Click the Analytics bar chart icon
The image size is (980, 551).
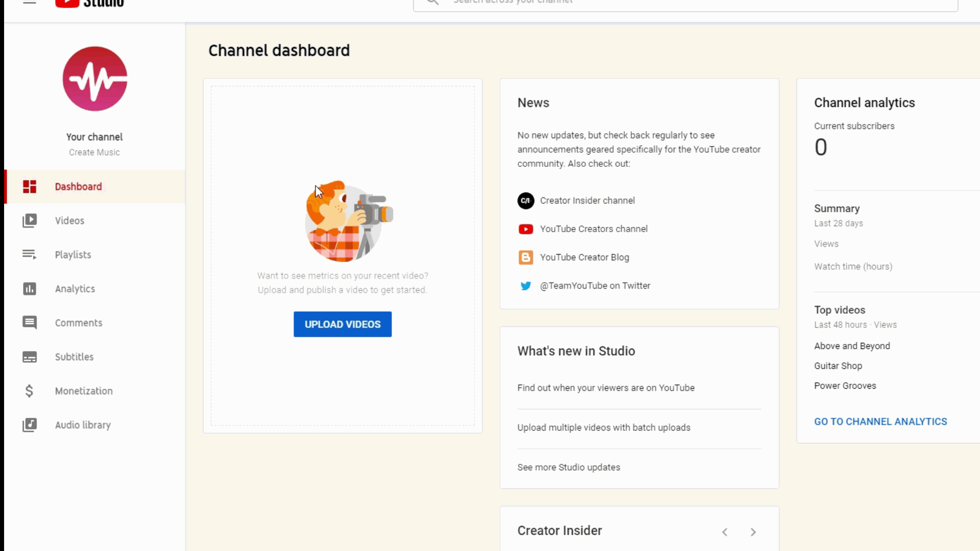[30, 289]
